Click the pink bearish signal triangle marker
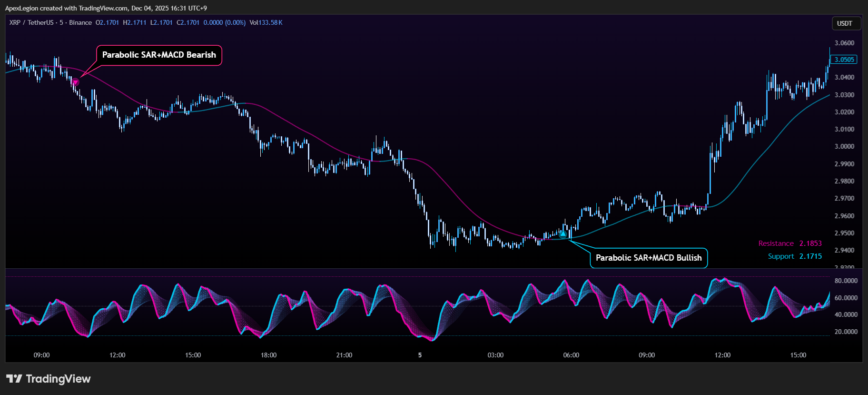This screenshot has width=868, height=395. pos(75,82)
